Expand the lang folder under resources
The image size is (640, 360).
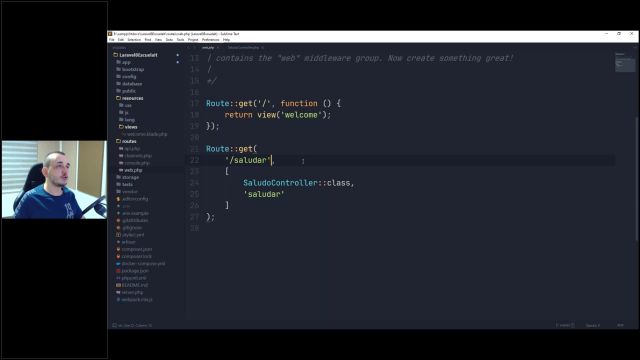[127, 120]
